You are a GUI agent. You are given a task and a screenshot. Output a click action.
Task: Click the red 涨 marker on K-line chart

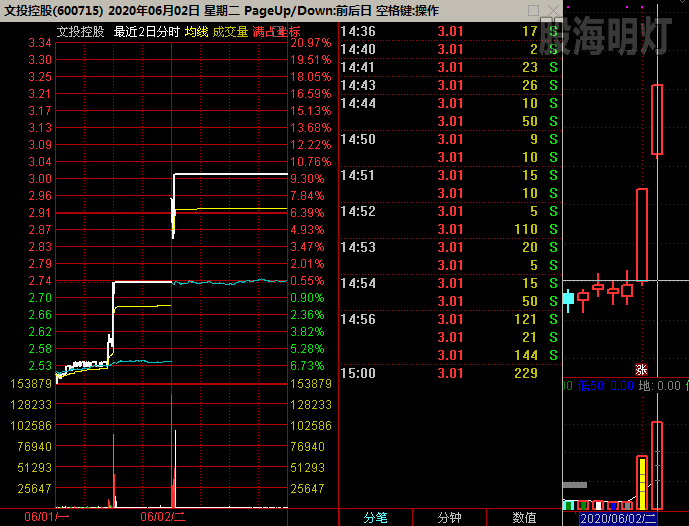coord(641,370)
